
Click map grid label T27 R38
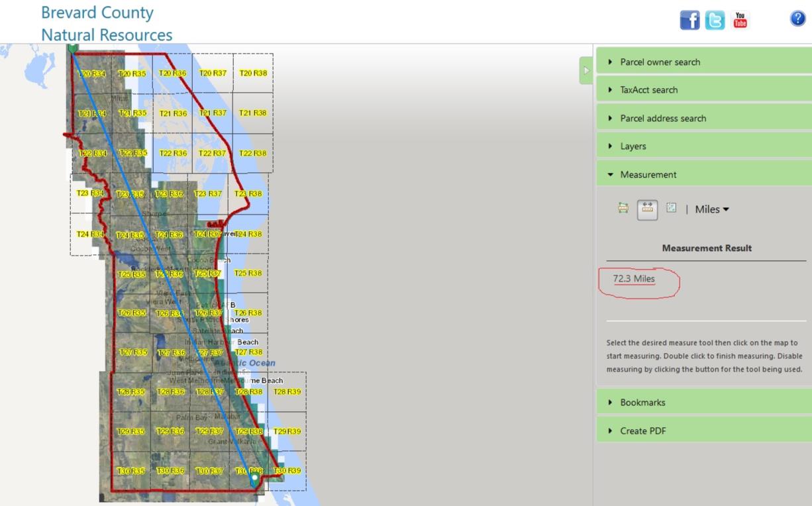[249, 352]
